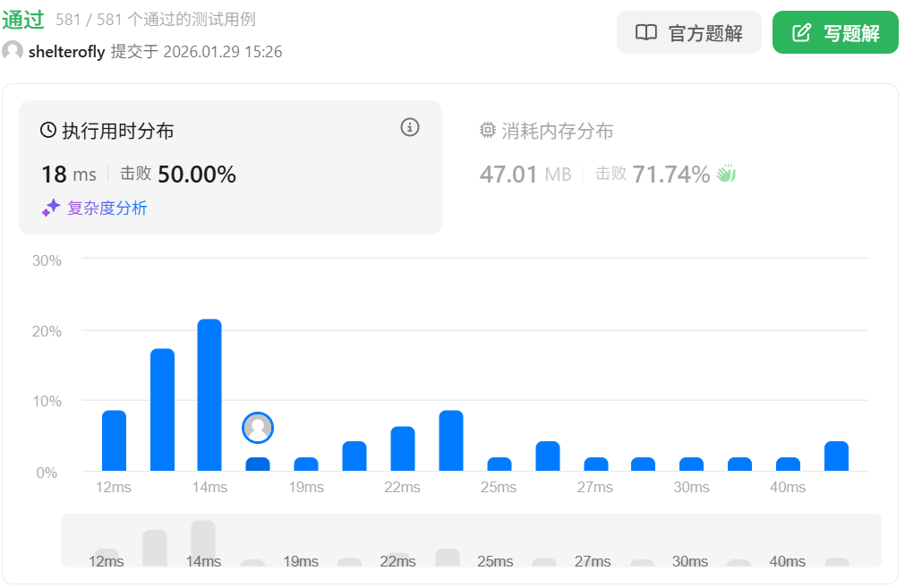The image size is (905, 588).
Task: Click the user avatar marker on the chart
Action: (x=258, y=428)
